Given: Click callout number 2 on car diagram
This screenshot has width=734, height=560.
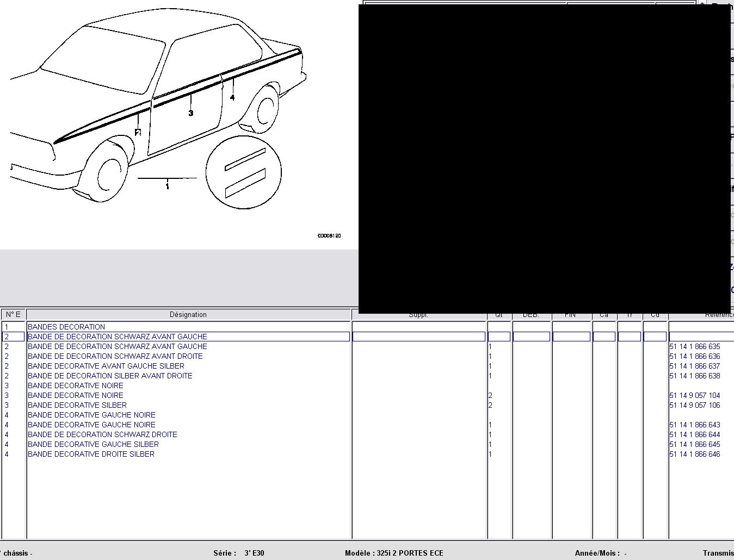Looking at the screenshot, I should pos(138,132).
